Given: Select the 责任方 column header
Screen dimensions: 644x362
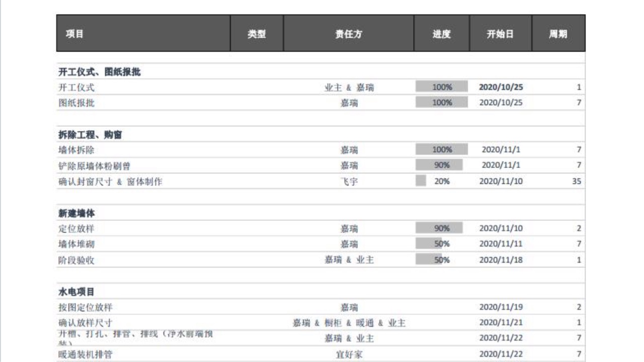Looking at the screenshot, I should coord(348,34).
